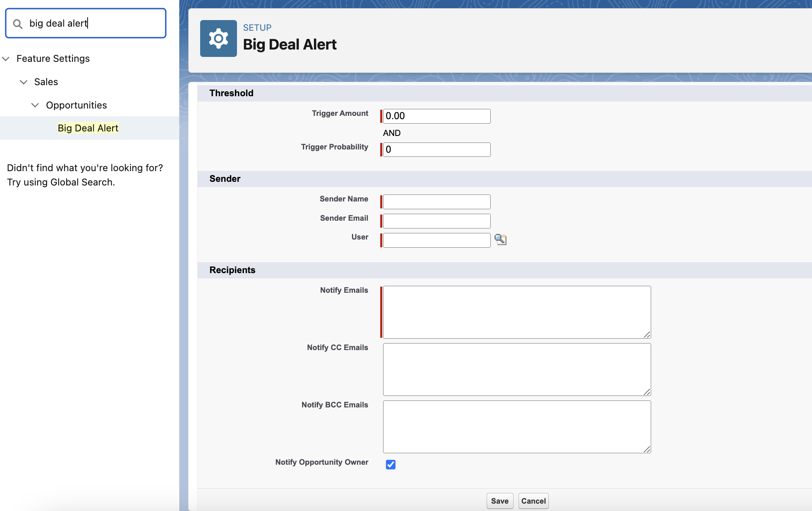Click the magnifier icon in Quick Find box

[18, 24]
